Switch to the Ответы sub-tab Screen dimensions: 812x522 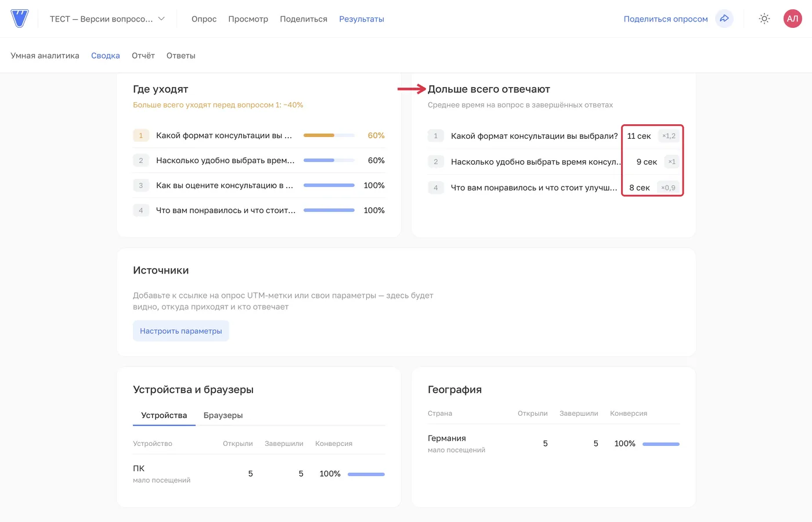(181, 56)
